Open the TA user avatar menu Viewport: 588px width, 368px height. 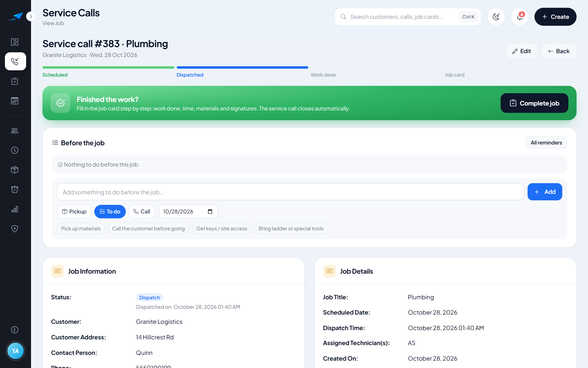[15, 351]
